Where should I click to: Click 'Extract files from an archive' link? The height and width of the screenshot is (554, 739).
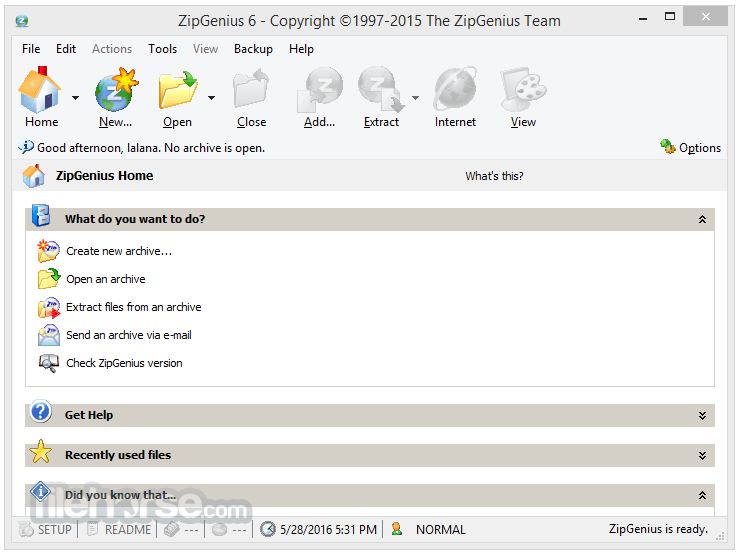(133, 307)
